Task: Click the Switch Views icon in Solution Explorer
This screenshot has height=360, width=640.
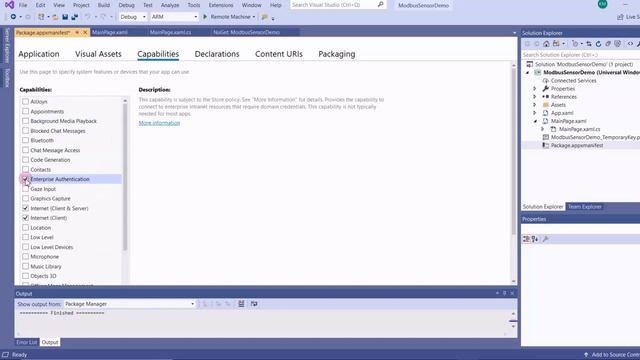Action: point(556,44)
